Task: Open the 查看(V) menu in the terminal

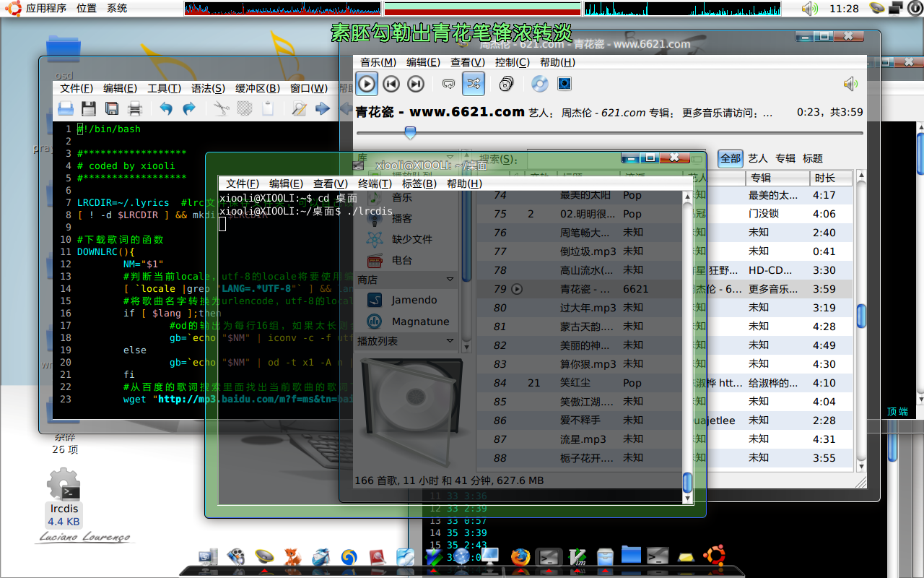Action: click(x=331, y=184)
